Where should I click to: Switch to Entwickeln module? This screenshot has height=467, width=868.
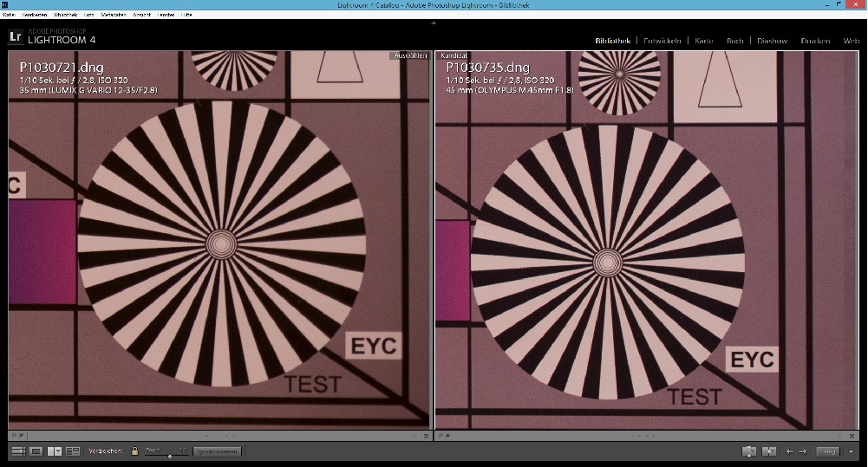[x=662, y=41]
